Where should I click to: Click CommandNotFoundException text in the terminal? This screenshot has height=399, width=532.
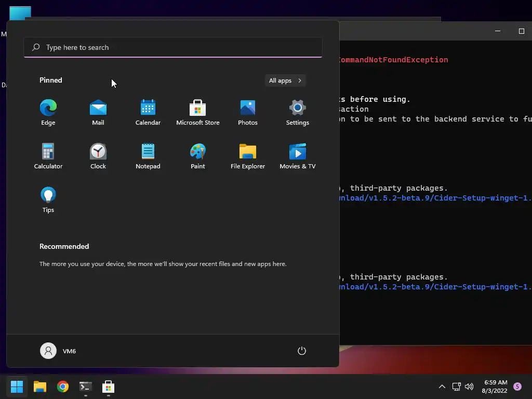pos(393,60)
